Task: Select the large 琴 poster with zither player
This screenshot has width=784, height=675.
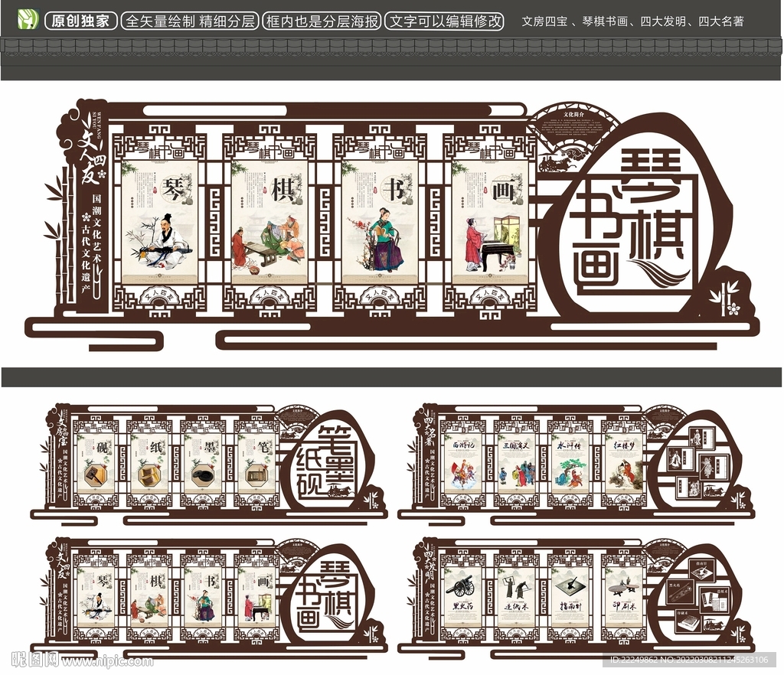Action: pos(159,220)
